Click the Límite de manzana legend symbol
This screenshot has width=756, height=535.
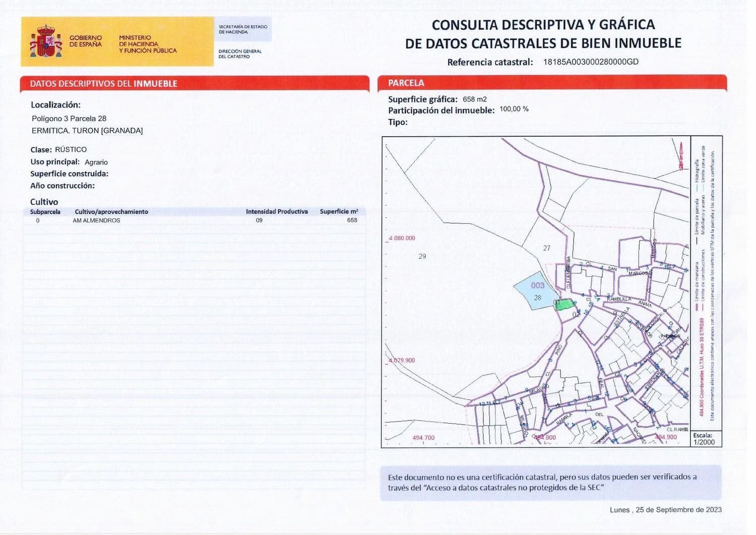[x=697, y=307]
